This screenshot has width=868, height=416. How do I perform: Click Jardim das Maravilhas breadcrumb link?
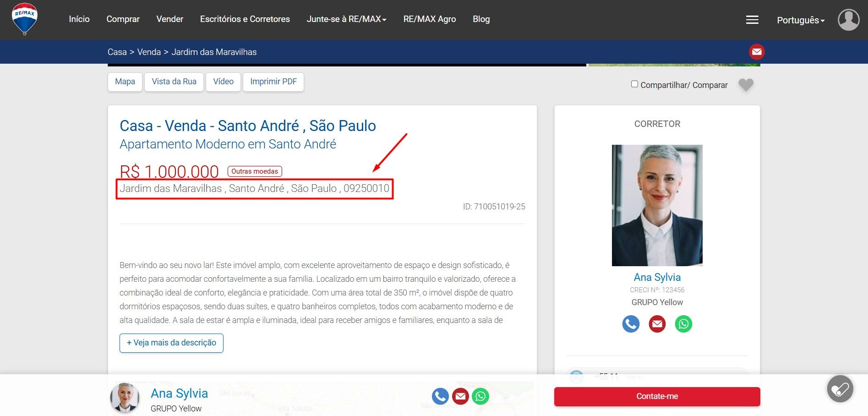(x=214, y=52)
